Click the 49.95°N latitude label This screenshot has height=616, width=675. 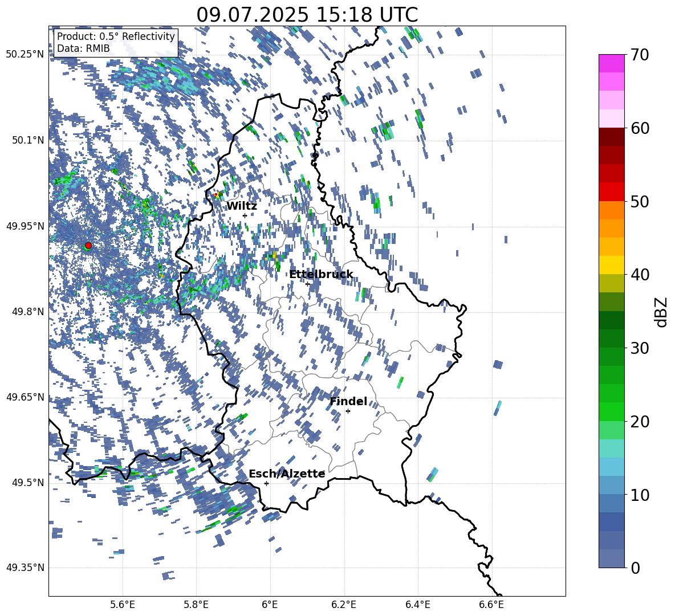[25, 226]
